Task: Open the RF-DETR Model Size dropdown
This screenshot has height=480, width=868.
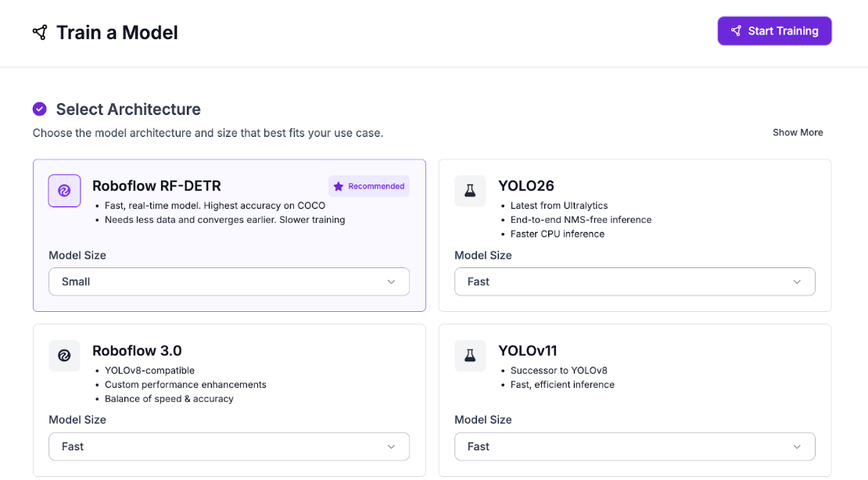Action: click(x=228, y=281)
